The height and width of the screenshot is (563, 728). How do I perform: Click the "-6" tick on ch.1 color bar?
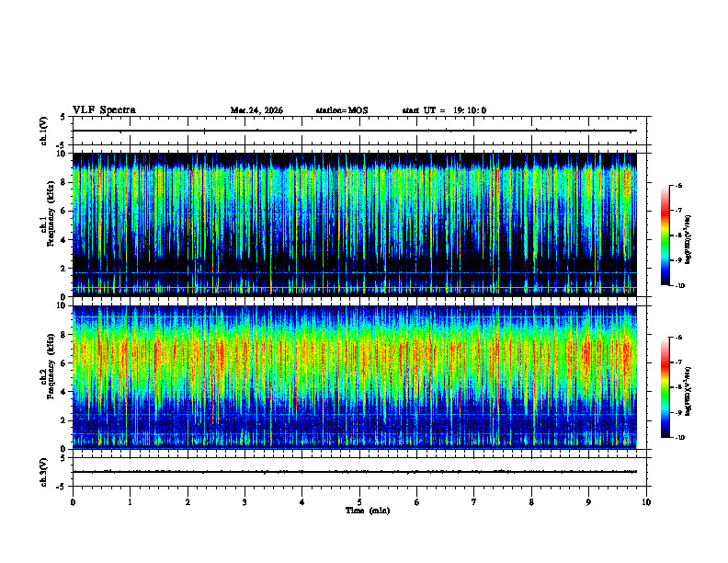(678, 186)
